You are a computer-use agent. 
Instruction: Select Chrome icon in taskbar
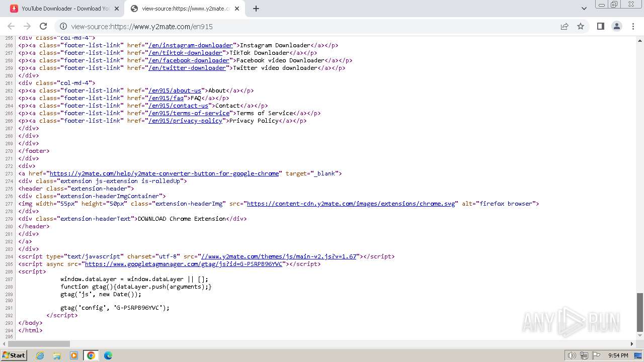point(91,355)
